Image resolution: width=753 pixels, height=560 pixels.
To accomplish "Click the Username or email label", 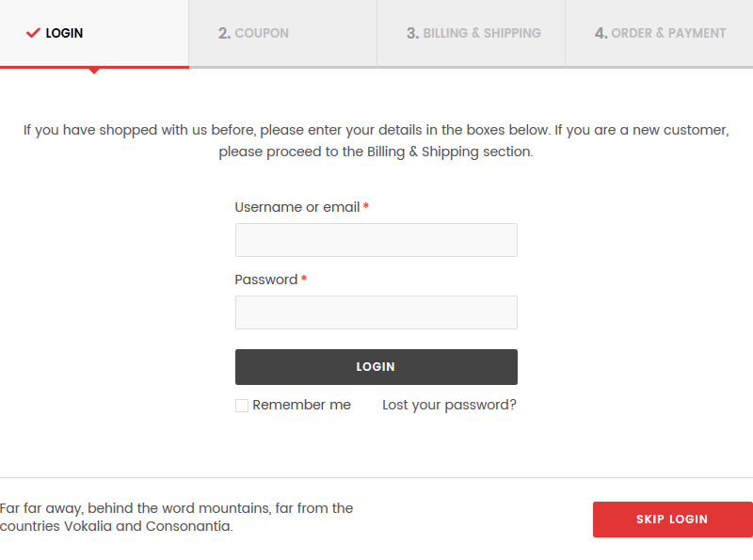I will click(297, 207).
